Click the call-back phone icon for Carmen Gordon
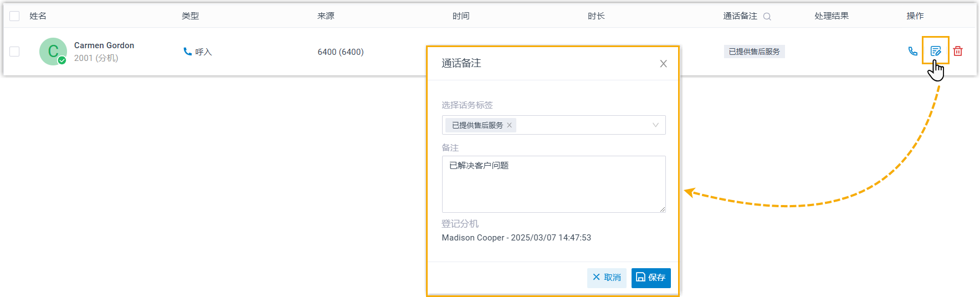This screenshot has width=980, height=297. click(912, 52)
